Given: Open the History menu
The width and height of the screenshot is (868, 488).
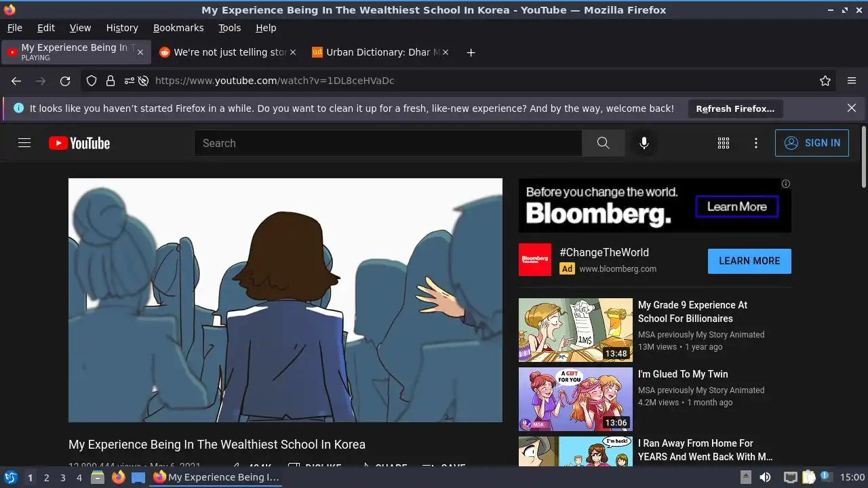Looking at the screenshot, I should click(122, 28).
